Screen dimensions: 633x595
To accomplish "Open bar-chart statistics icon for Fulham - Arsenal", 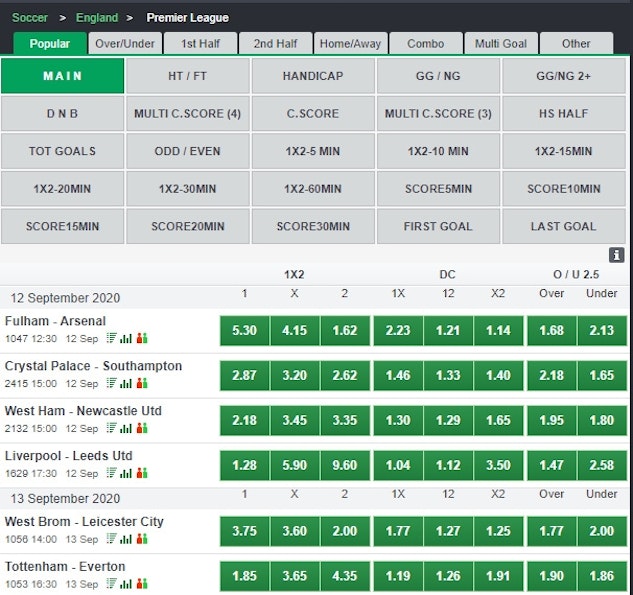I will (126, 338).
